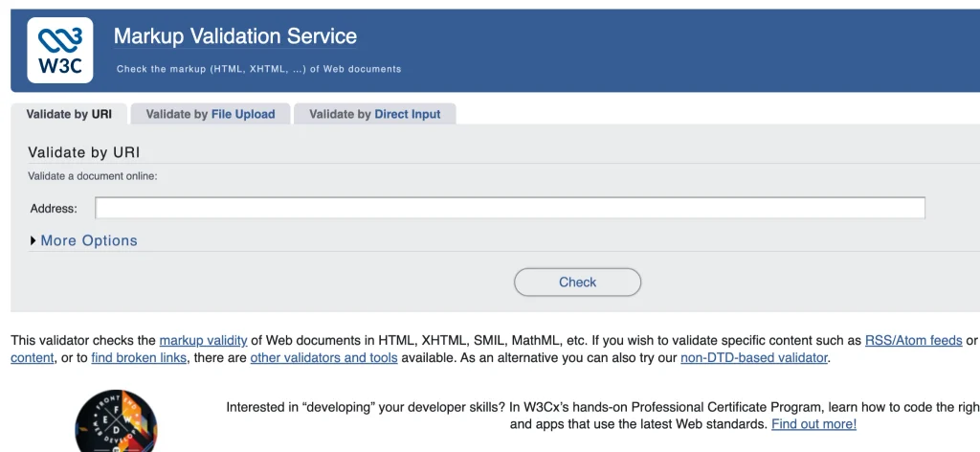Follow the find broken links link

tap(139, 358)
